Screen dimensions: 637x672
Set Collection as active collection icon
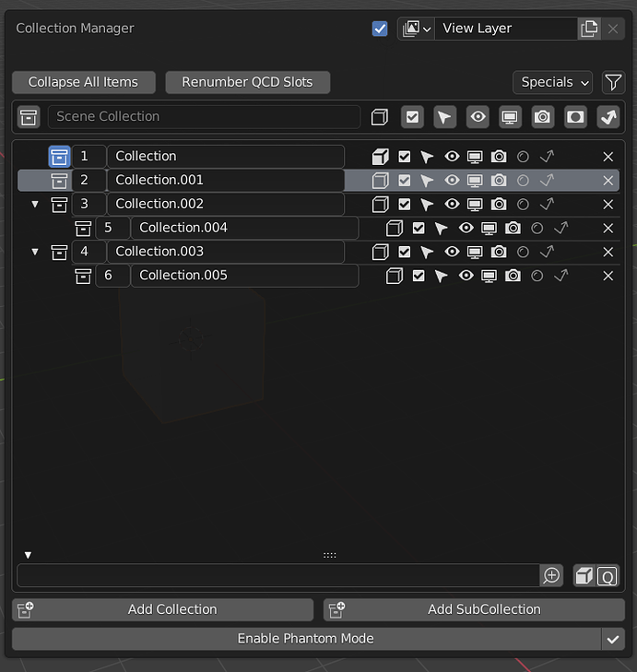pos(59,157)
